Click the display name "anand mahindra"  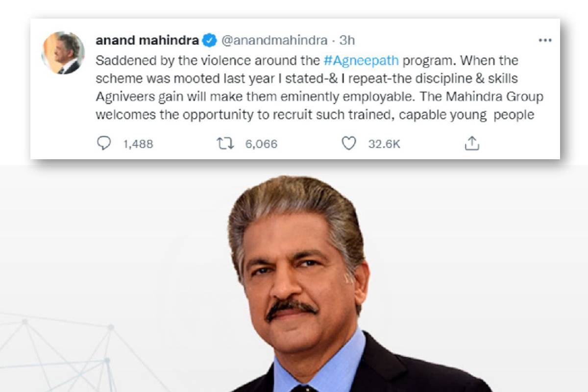point(147,41)
